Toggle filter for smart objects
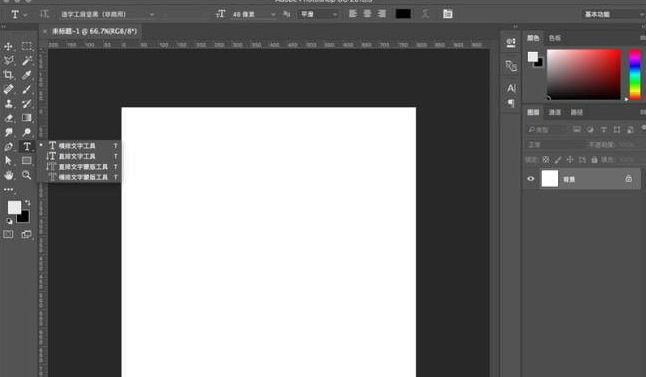The width and height of the screenshot is (646, 377). [630, 129]
